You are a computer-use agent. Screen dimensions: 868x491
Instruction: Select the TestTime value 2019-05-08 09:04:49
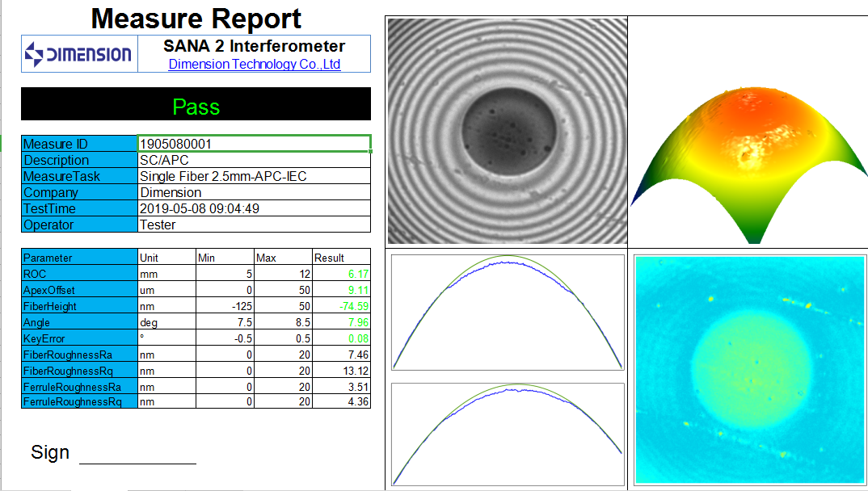(x=254, y=208)
